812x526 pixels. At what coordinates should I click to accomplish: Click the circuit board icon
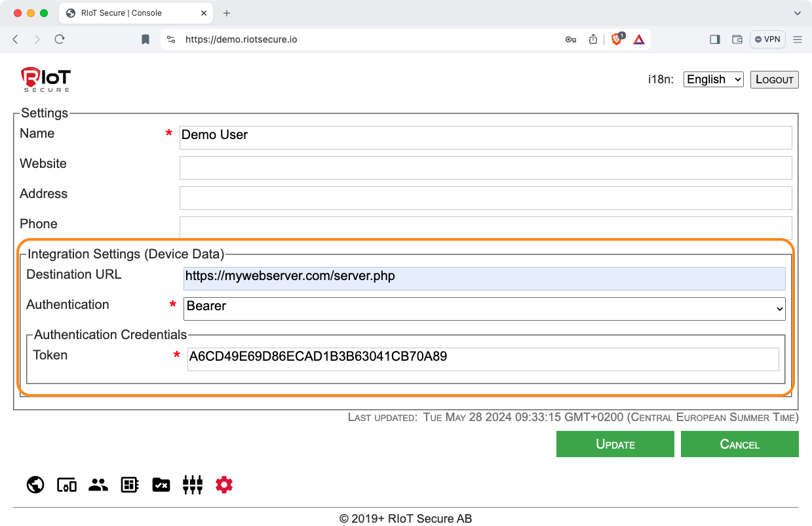(x=130, y=485)
